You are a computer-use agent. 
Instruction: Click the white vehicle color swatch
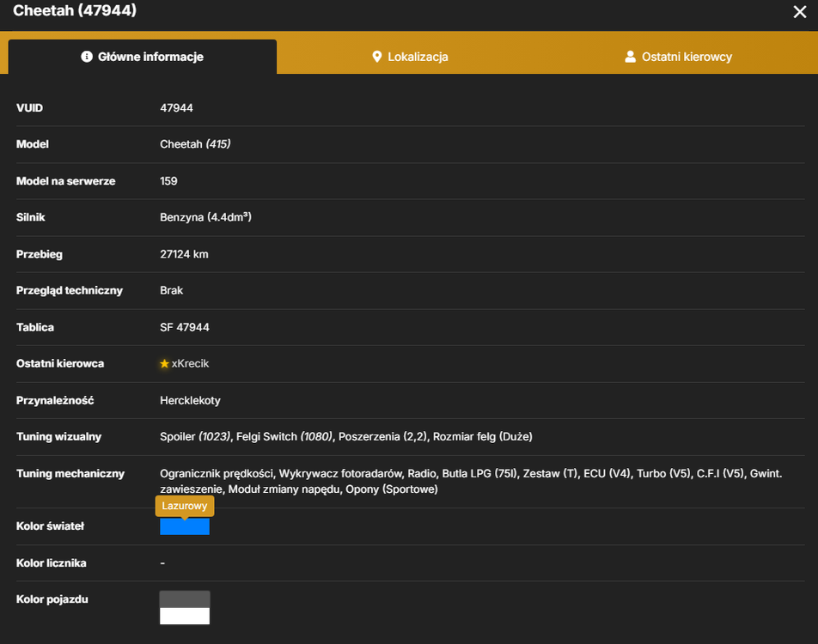tap(185, 616)
